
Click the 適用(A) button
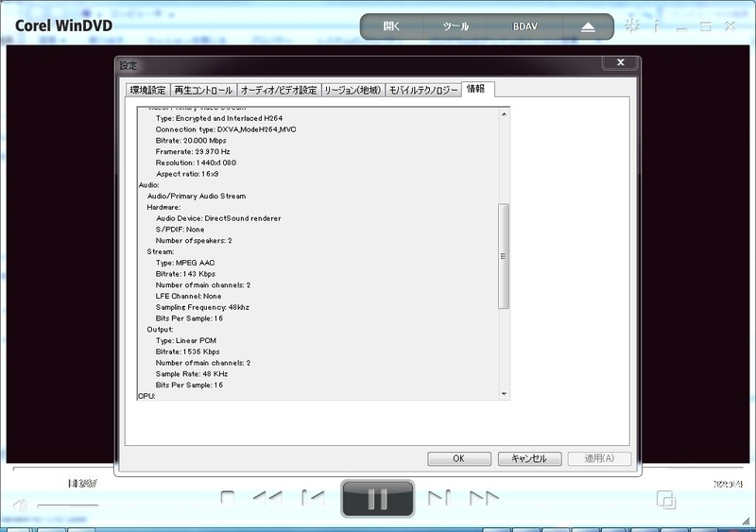599,458
